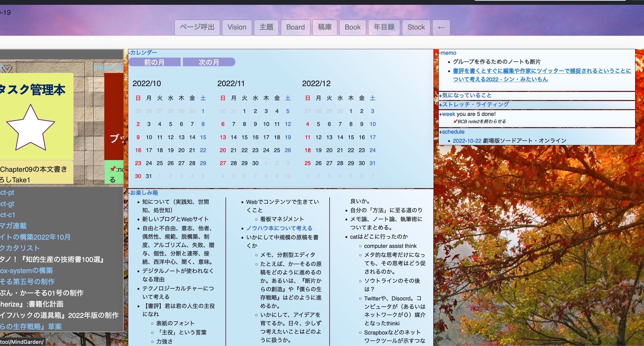Image resolution: width=644 pixels, height=346 pixels.
Task: Open the Board tab
Action: [x=295, y=27]
